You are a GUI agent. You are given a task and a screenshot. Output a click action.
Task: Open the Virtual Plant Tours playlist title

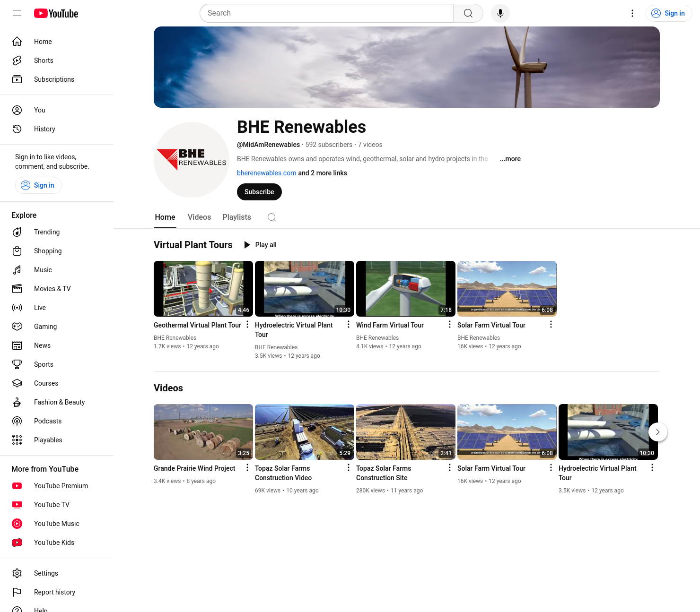point(193,245)
